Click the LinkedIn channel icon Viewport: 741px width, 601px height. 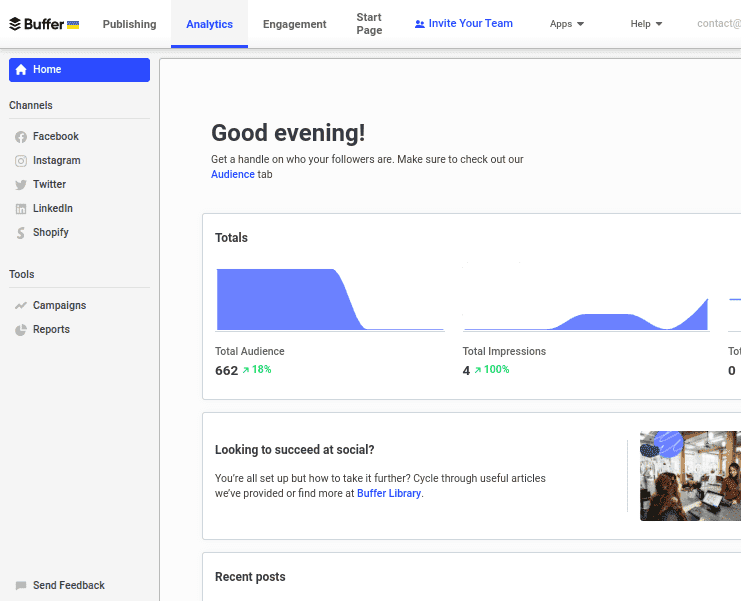click(x=21, y=209)
